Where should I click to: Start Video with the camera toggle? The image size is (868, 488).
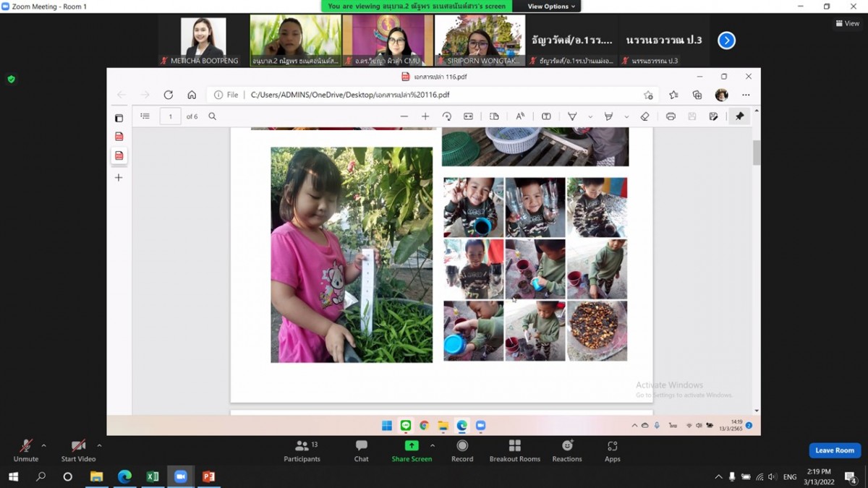78,449
